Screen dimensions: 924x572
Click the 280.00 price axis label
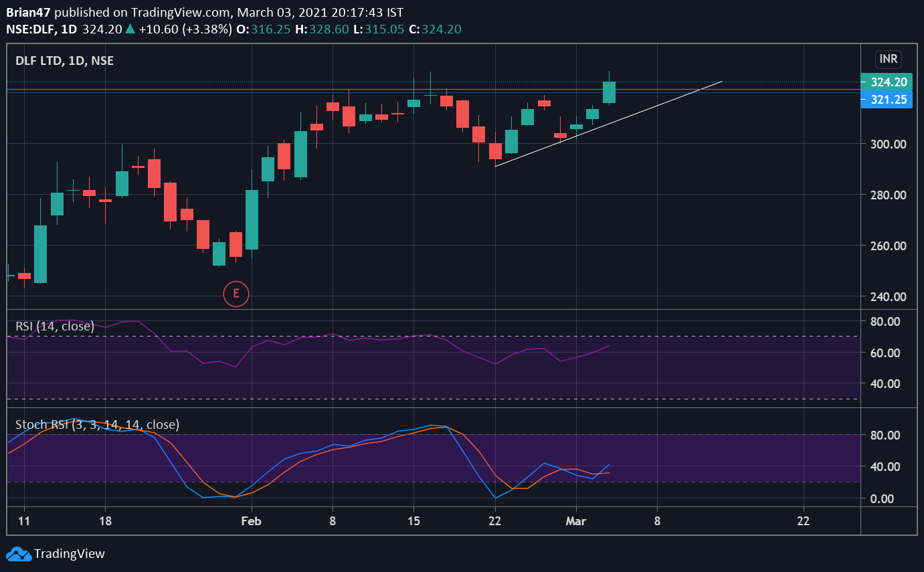(x=887, y=195)
